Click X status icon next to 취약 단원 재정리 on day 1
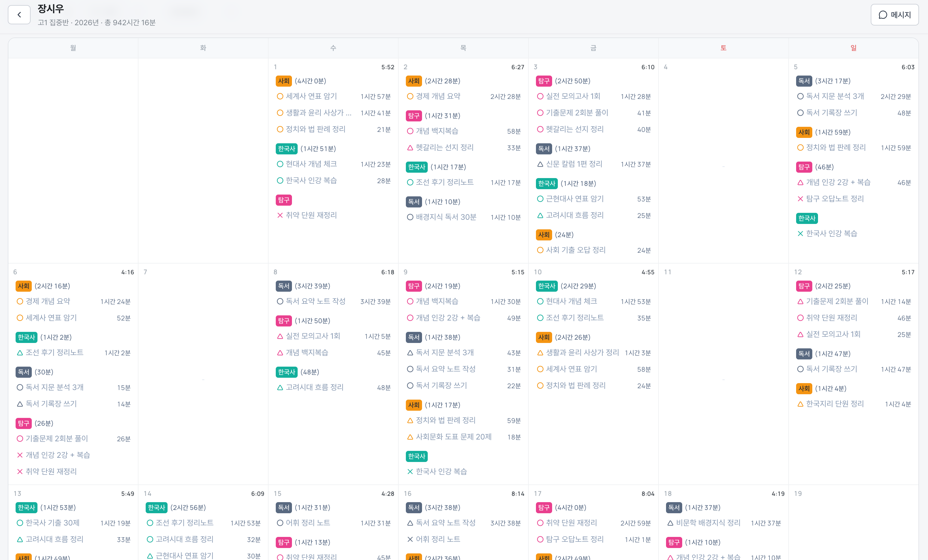 coord(280,216)
